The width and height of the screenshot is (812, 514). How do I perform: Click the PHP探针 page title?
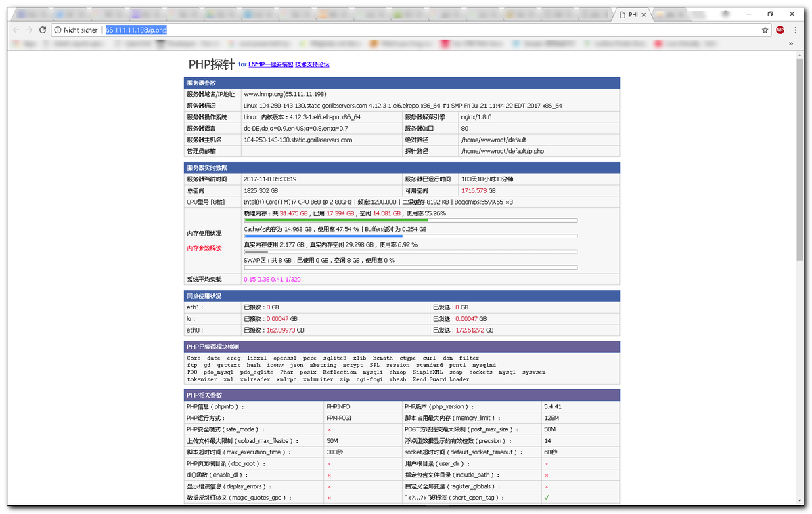pyautogui.click(x=212, y=64)
